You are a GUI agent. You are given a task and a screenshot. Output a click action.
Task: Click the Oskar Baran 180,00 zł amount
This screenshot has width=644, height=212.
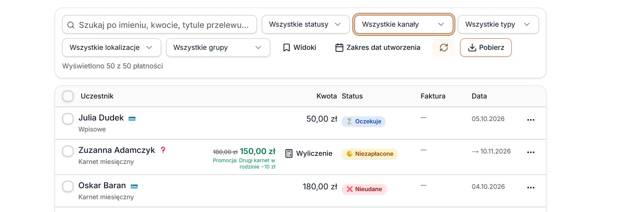pyautogui.click(x=320, y=187)
